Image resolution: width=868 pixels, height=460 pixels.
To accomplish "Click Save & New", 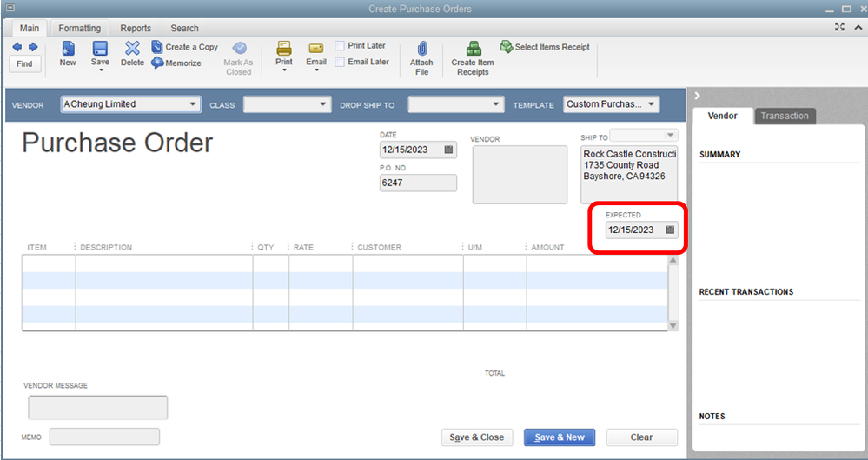I will (x=560, y=437).
